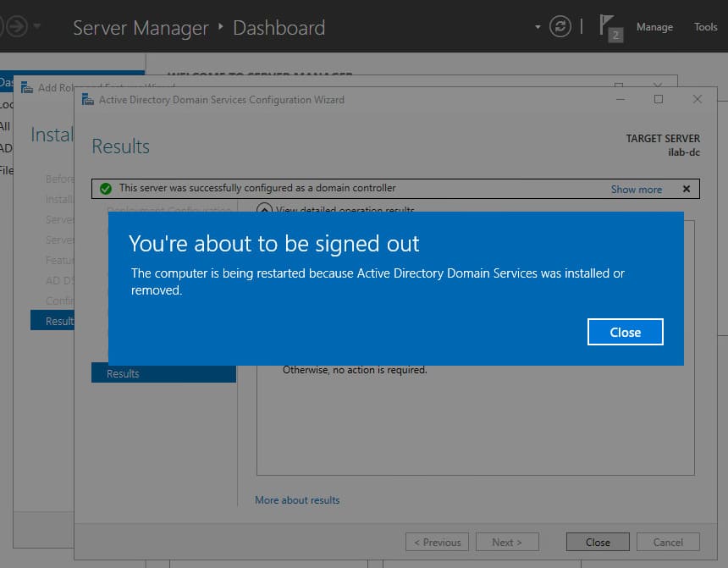
Task: Close the AD DS wizard using title bar X
Action: click(x=698, y=99)
